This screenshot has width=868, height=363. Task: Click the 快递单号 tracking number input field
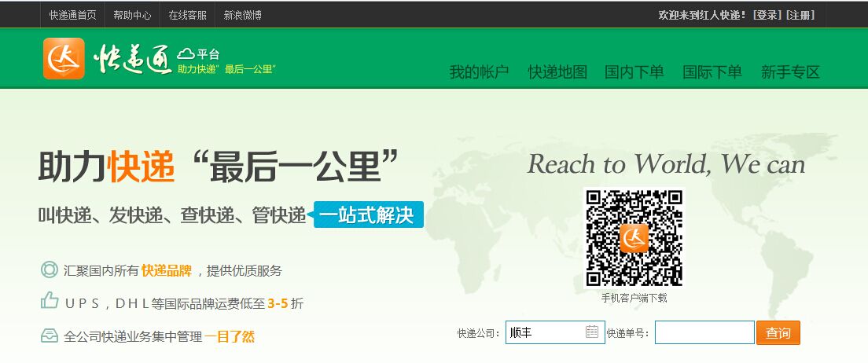click(x=704, y=332)
